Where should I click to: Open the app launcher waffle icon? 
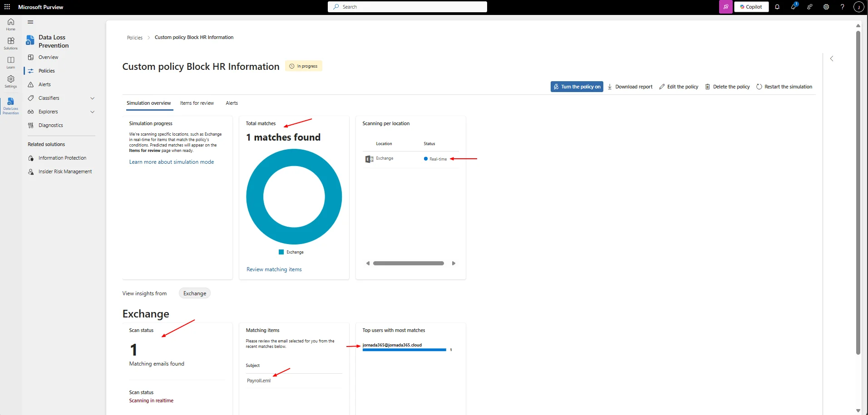[x=7, y=7]
